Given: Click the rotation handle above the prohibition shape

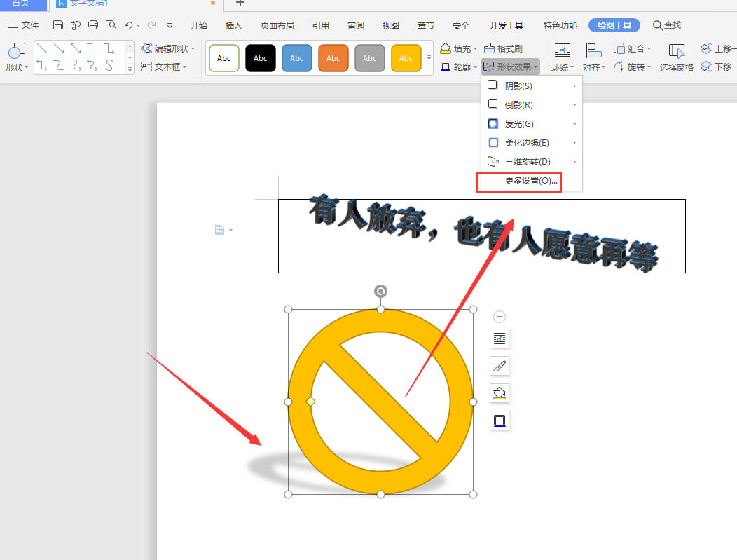Looking at the screenshot, I should point(380,290).
